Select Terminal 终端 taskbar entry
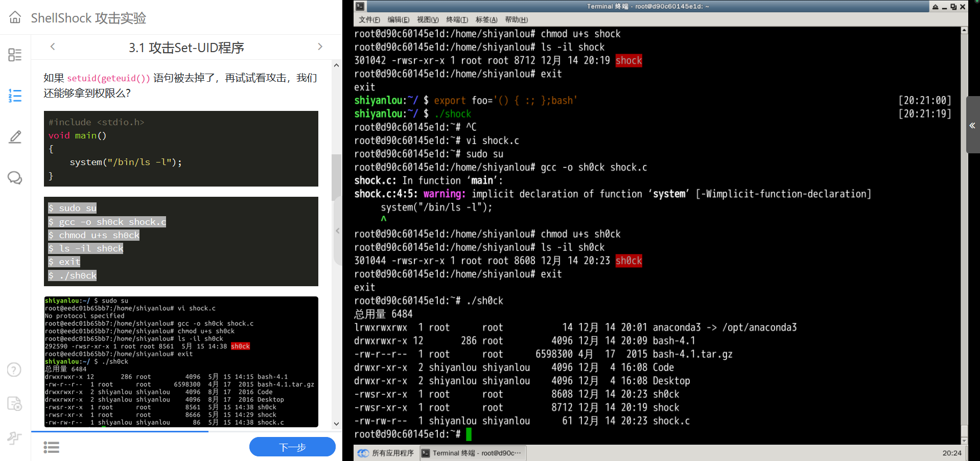Screen dimensions: 980x461 (472, 453)
